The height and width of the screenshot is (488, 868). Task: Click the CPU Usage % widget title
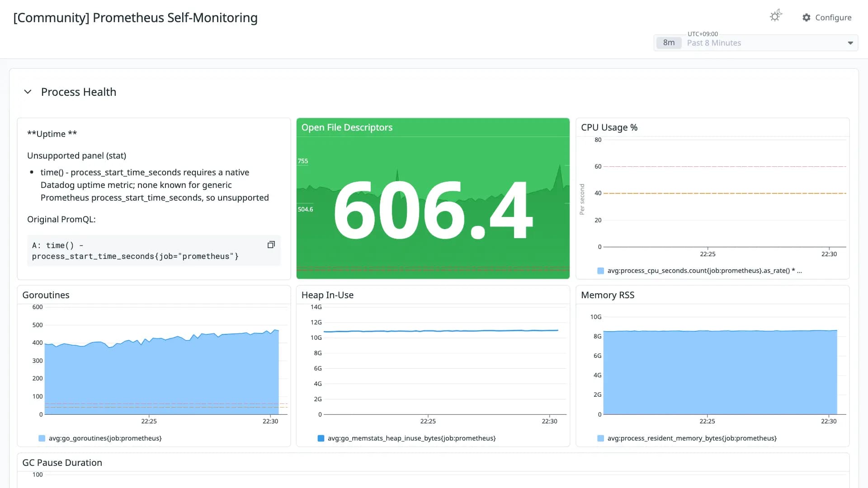609,127
